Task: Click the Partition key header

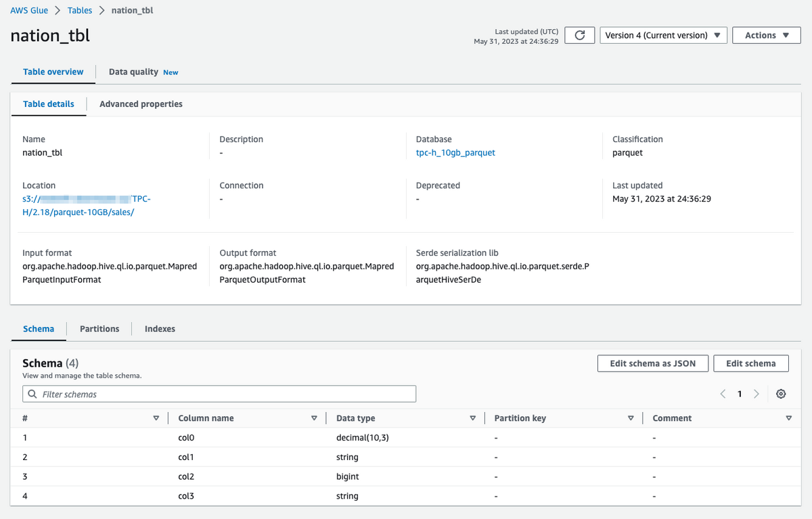Action: [520, 418]
